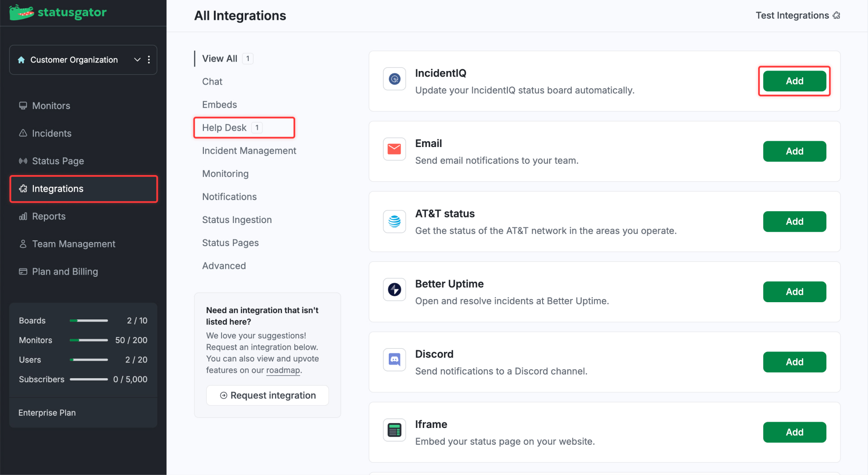Click the Incidents warning triangle icon
The height and width of the screenshot is (475, 868).
23,133
